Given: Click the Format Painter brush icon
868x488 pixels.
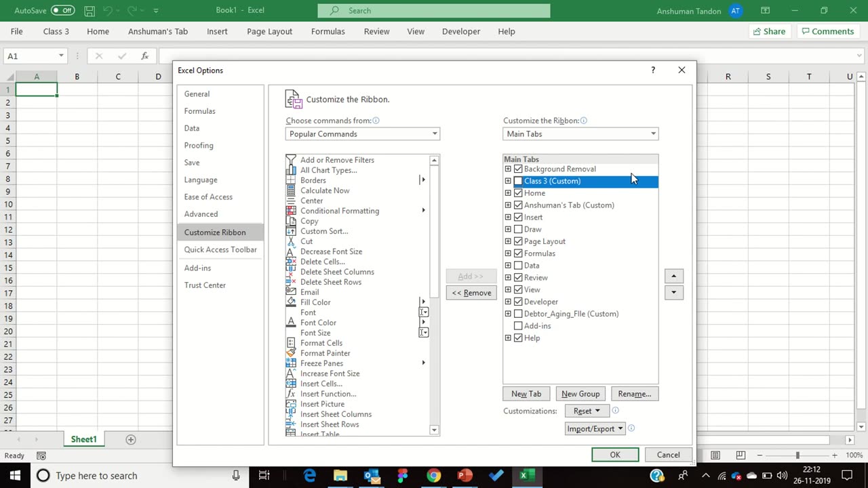Looking at the screenshot, I should click(x=291, y=353).
